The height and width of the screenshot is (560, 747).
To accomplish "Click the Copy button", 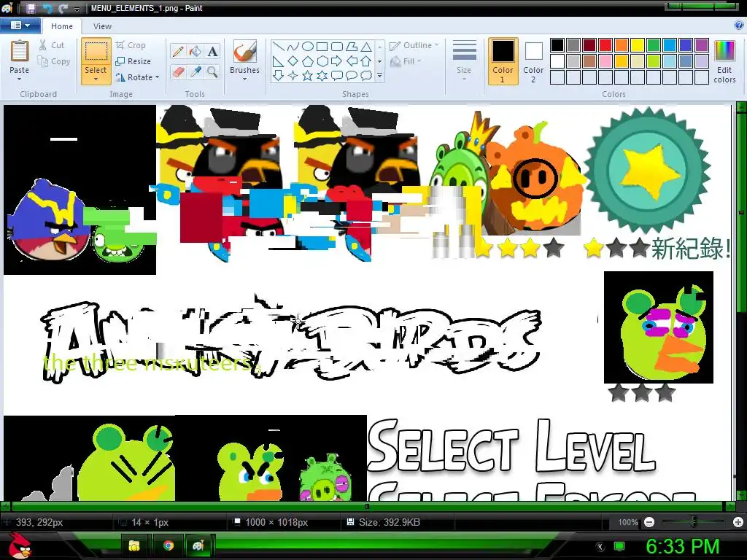I will pyautogui.click(x=54, y=61).
